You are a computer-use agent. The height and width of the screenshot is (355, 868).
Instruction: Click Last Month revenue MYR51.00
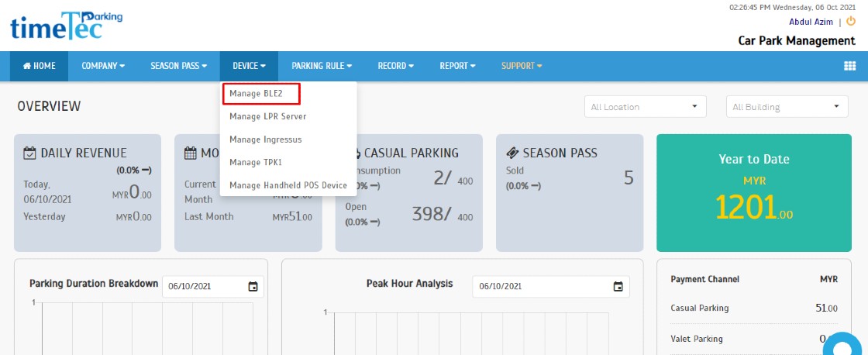pos(292,216)
